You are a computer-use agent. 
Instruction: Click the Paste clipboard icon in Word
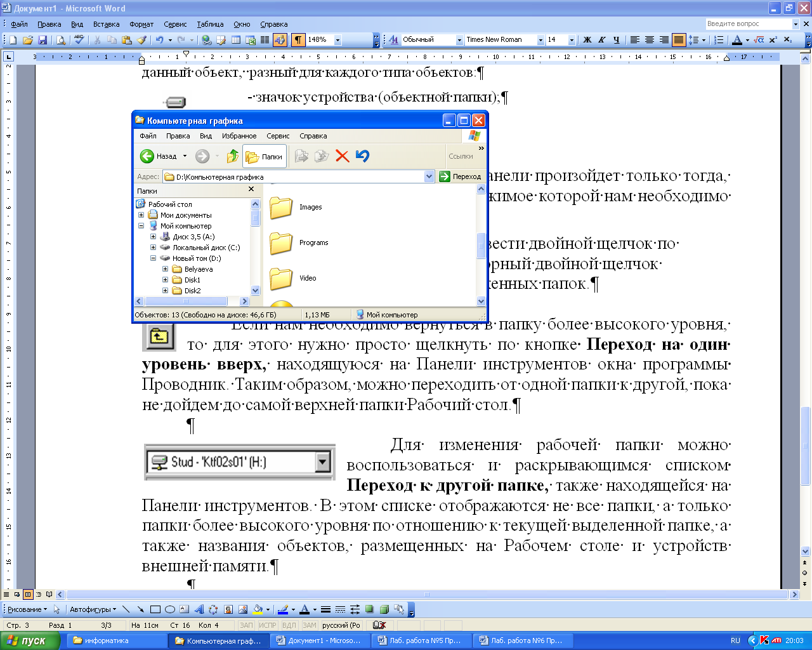click(127, 40)
